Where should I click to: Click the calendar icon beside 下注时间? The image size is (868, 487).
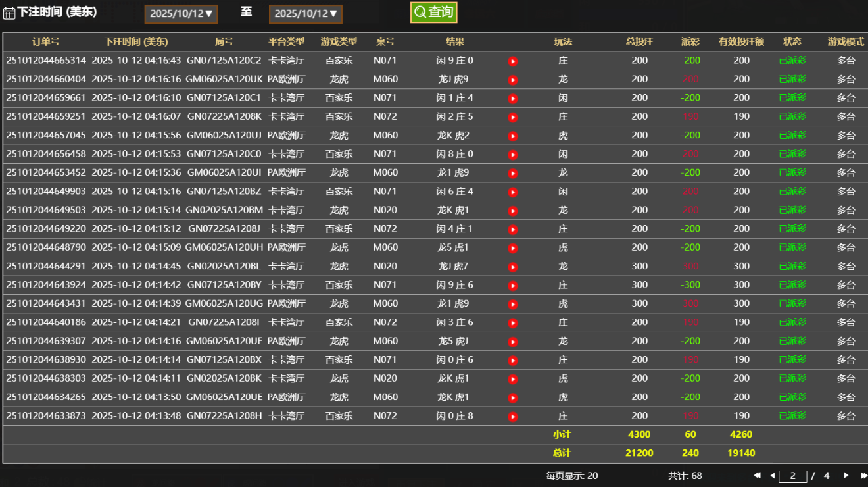point(9,14)
